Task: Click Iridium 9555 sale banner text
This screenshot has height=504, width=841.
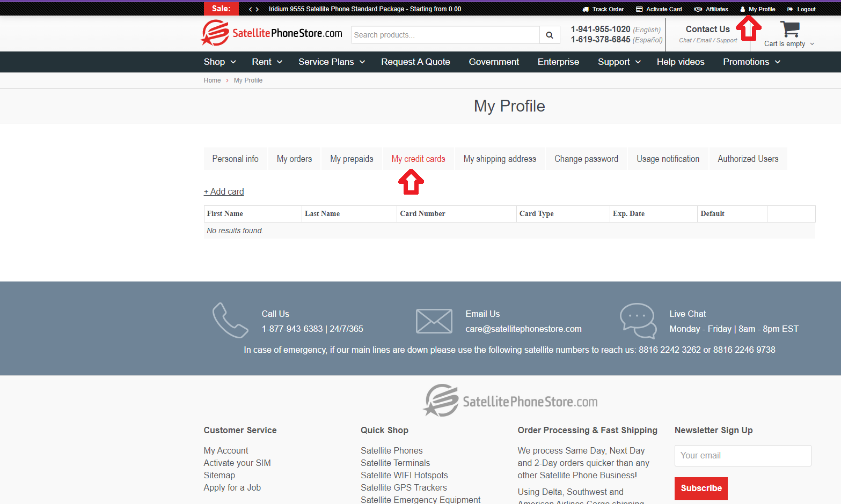Action: pos(365,9)
